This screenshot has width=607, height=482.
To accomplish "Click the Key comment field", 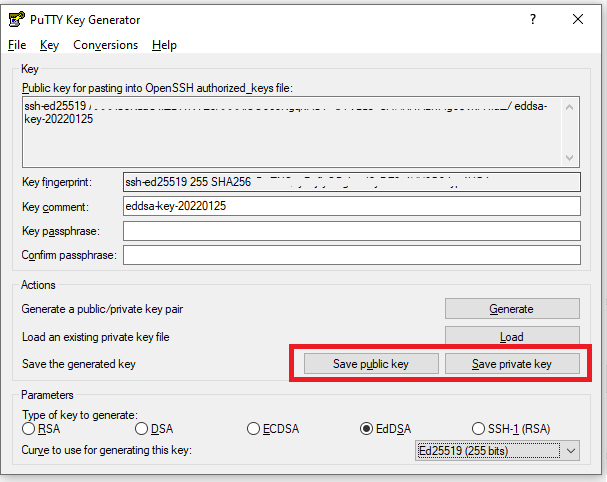I will [x=352, y=206].
